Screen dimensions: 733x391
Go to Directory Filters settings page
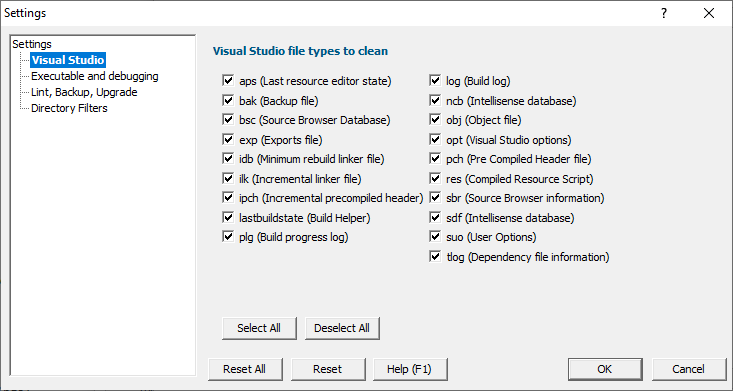(x=69, y=108)
